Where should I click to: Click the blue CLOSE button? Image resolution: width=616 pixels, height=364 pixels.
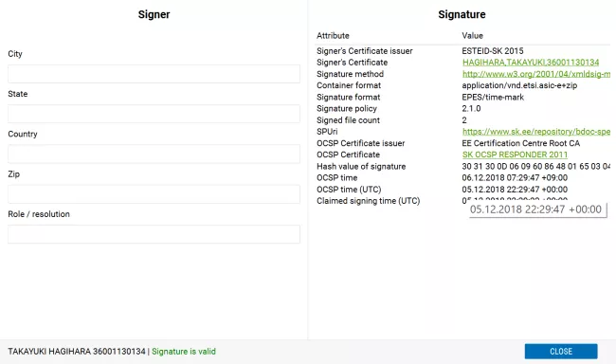coord(561,352)
